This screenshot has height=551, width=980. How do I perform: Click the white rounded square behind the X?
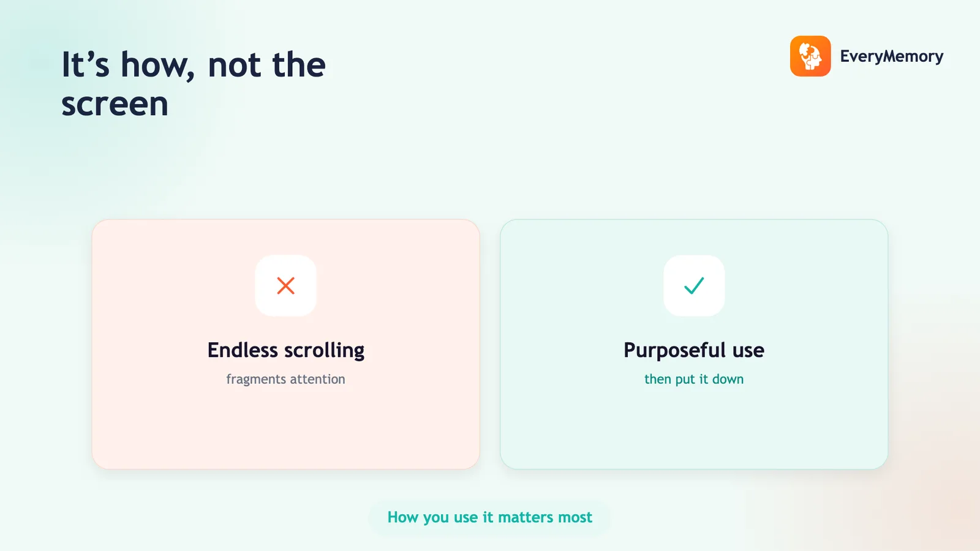click(285, 285)
